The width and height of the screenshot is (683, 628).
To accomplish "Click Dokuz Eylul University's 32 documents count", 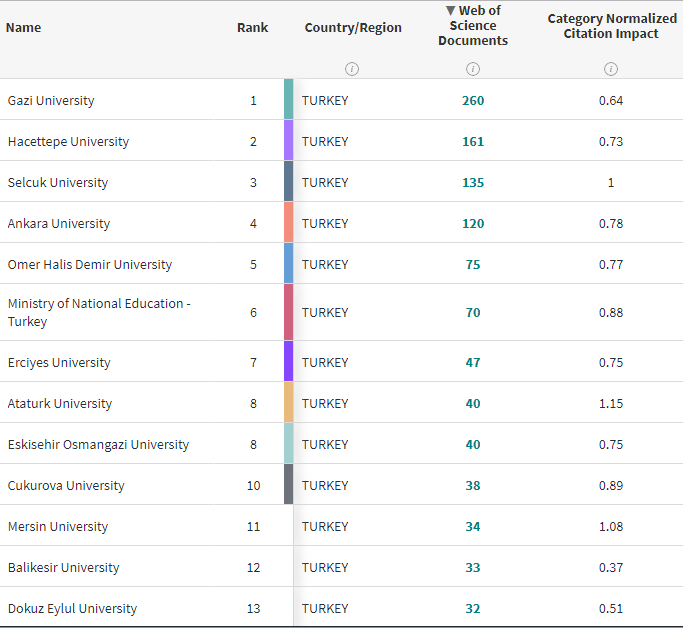I will point(473,608).
